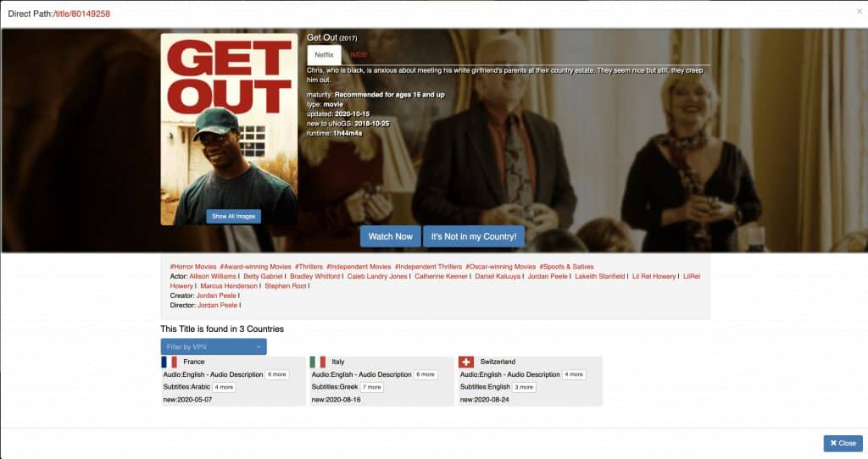Expand France subtitles '4 more' list
Image resolution: width=868 pixels, height=459 pixels.
[x=224, y=387]
